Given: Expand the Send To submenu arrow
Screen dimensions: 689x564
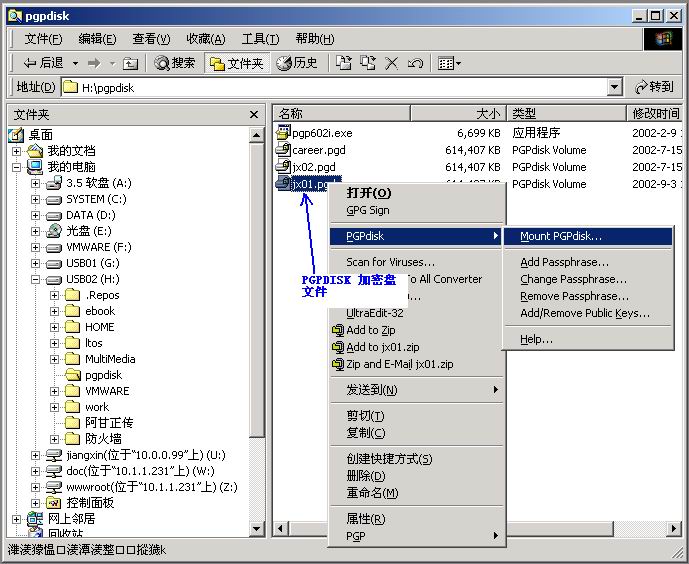Looking at the screenshot, I should (x=496, y=390).
